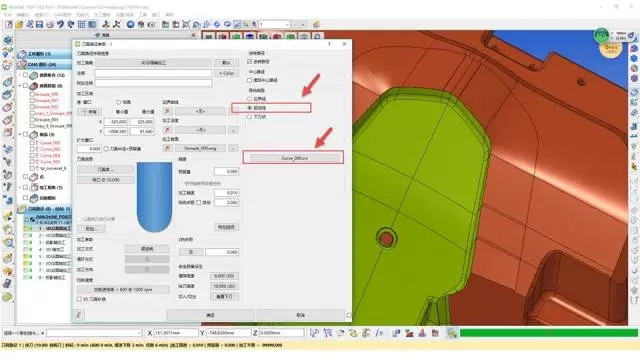Click the green 77% circle indicator
640x360 pixels.
pos(601,36)
